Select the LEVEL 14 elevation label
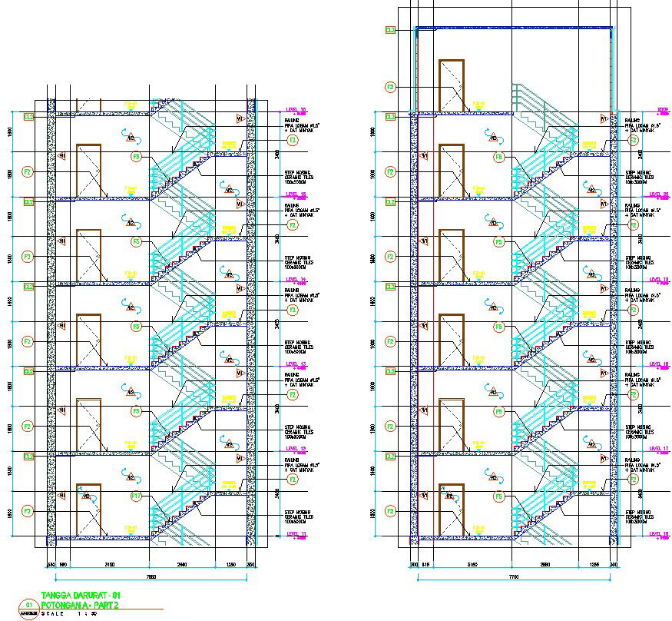The image size is (672, 621). [x=296, y=279]
